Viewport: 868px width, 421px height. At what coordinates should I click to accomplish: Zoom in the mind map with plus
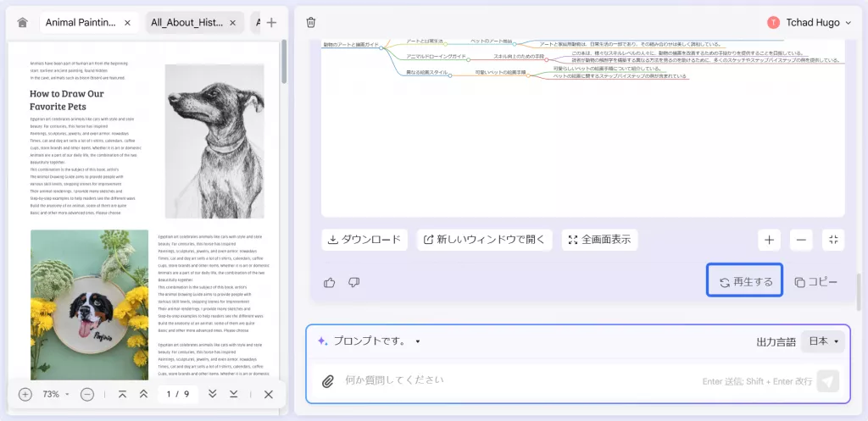769,240
